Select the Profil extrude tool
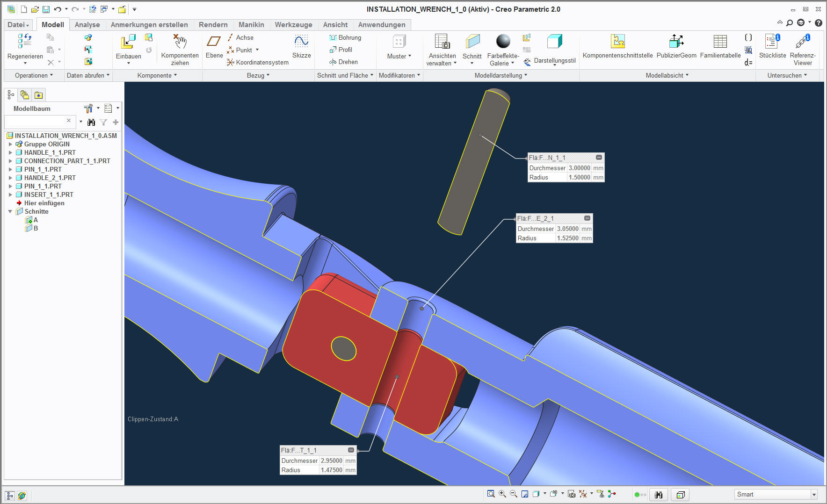The width and height of the screenshot is (827, 504). (x=341, y=50)
